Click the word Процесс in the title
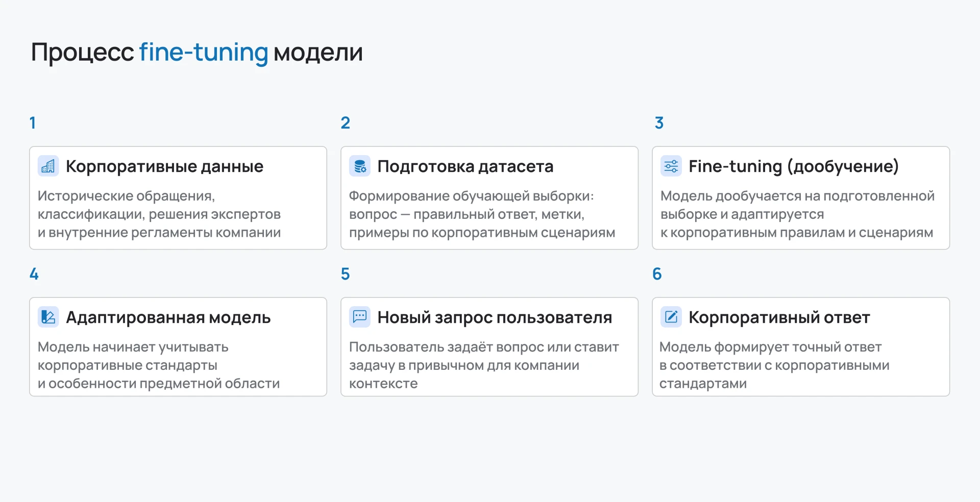980x502 pixels. click(x=82, y=53)
